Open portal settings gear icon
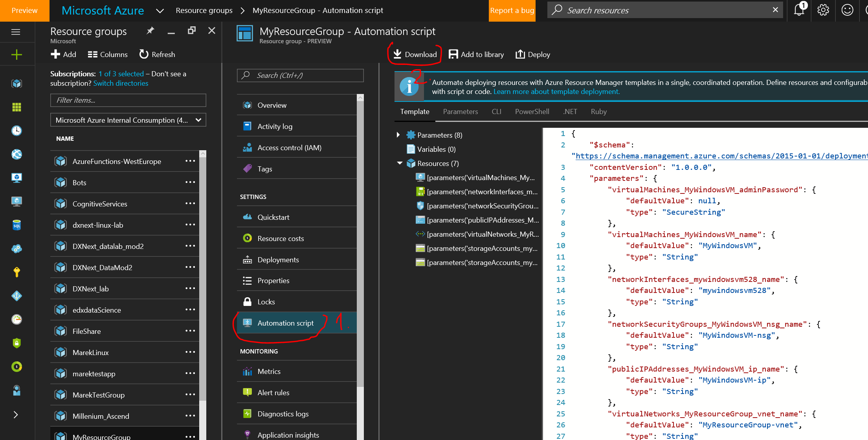Image resolution: width=868 pixels, height=440 pixels. point(823,10)
